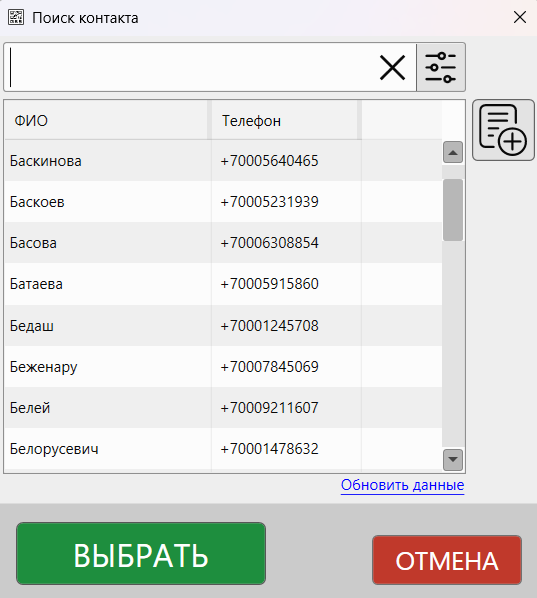Add a new contact document icon
The height and width of the screenshot is (598, 537).
(503, 130)
